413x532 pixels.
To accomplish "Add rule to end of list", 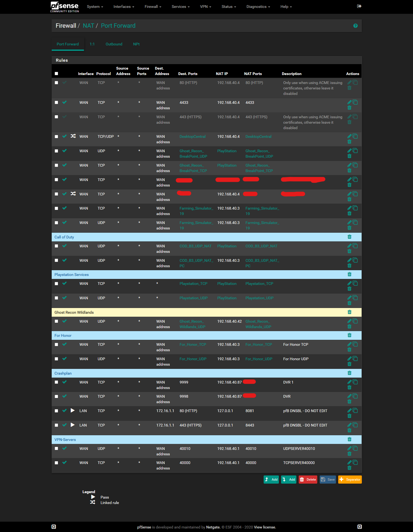I will 289,480.
